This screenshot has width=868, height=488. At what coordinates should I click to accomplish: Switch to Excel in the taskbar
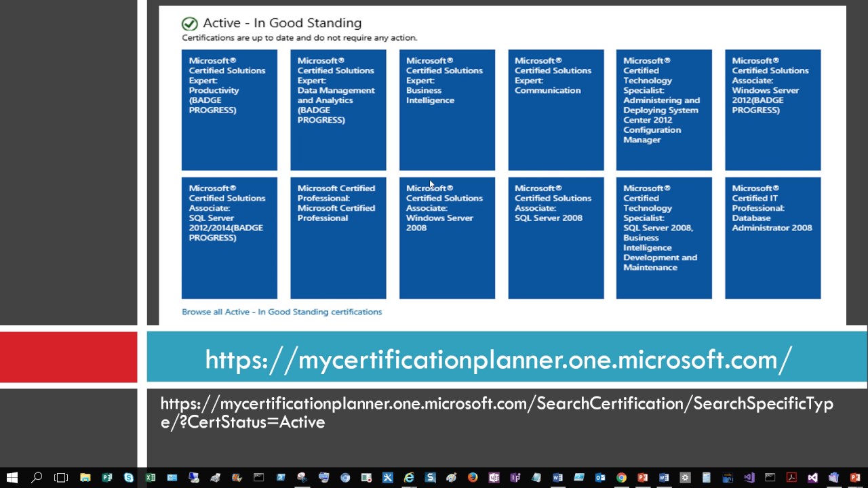click(150, 477)
